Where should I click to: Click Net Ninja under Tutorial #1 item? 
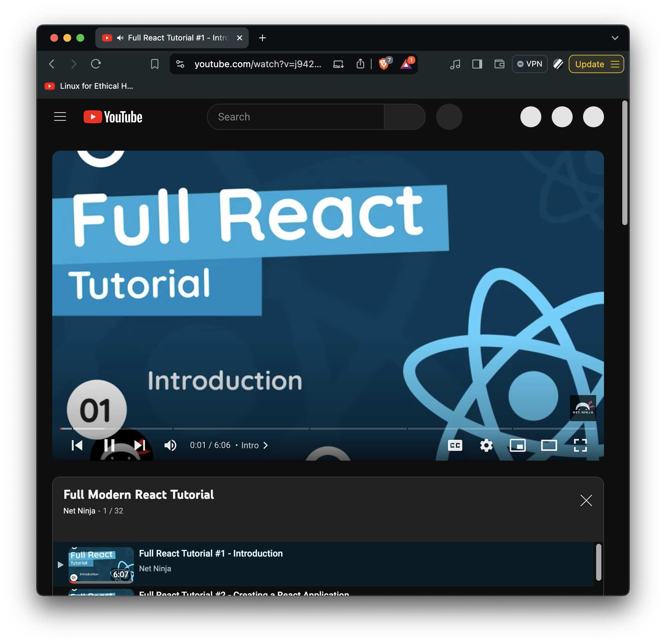(x=155, y=569)
